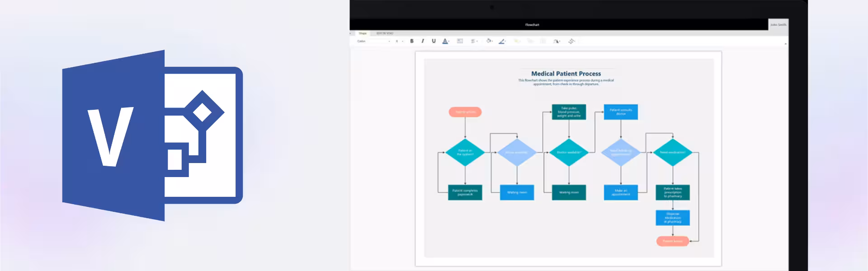868x271 pixels.
Task: Open the text alignment dropdown
Action: tap(474, 41)
